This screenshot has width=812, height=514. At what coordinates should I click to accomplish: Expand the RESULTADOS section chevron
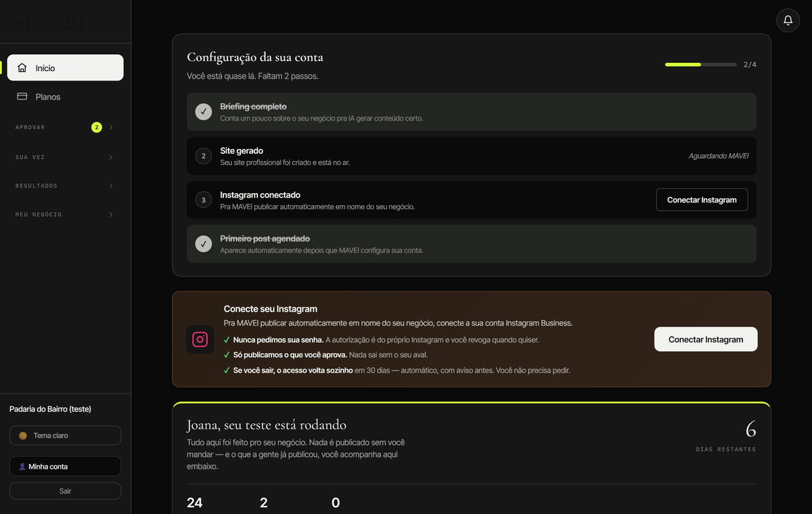pyautogui.click(x=111, y=186)
